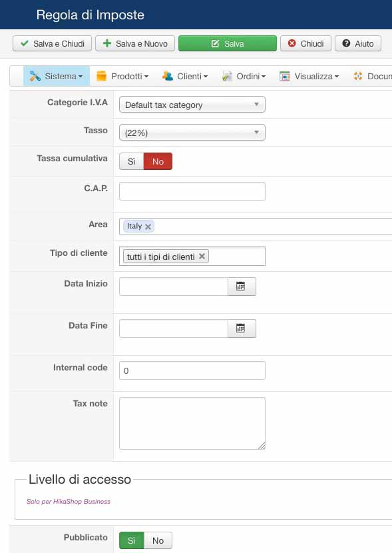This screenshot has height=553, width=392.
Task: Open the Data Fine calendar picker
Action: 242,328
